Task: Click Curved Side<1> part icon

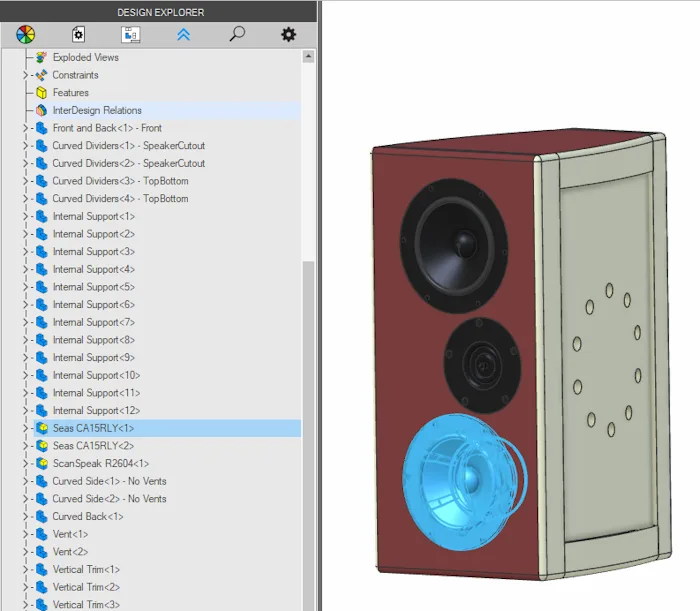Action: pyautogui.click(x=42, y=481)
